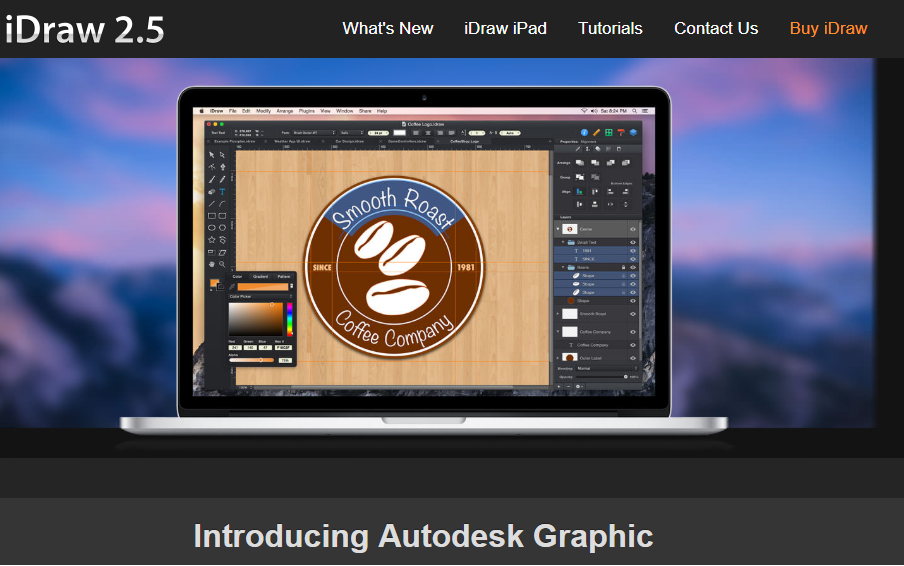Open the Blending mode Normal dropdown

(x=607, y=368)
